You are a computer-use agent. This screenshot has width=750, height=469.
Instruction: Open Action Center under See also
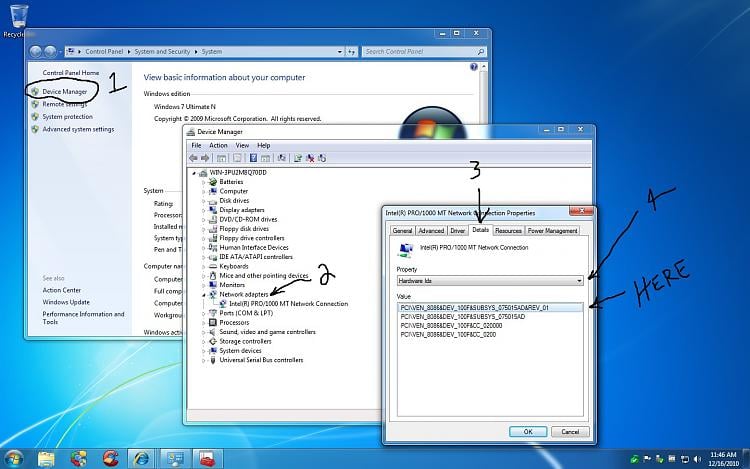(x=62, y=290)
